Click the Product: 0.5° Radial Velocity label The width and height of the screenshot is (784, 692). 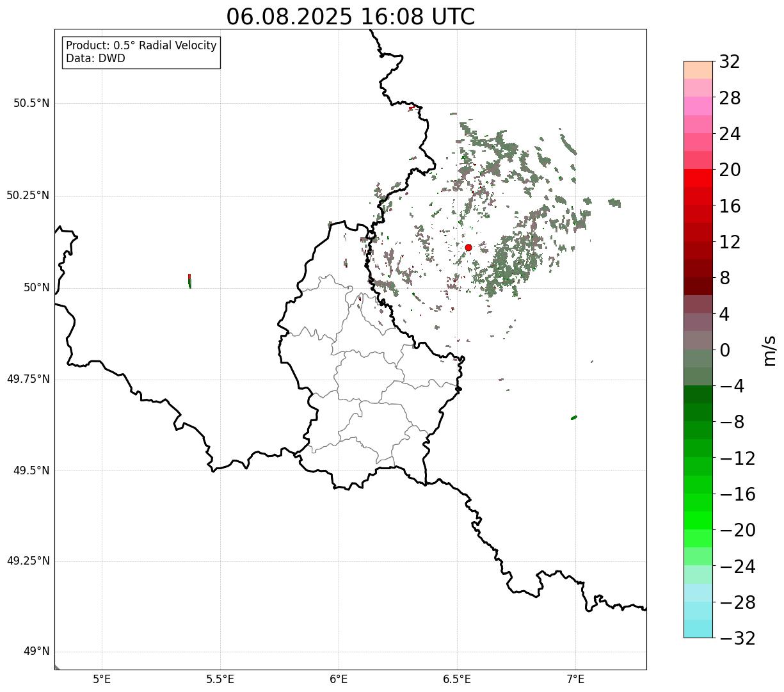tap(141, 46)
